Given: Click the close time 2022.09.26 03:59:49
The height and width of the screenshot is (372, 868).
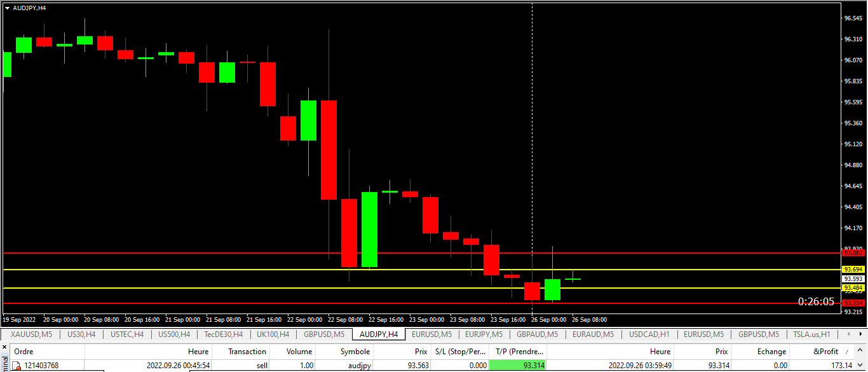Looking at the screenshot, I should click(639, 366).
